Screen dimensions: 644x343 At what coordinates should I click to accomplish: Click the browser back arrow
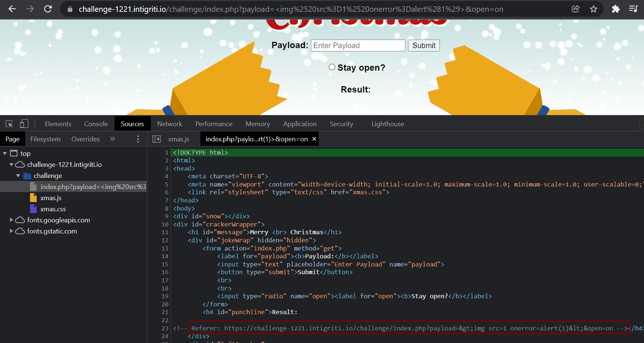(12, 9)
